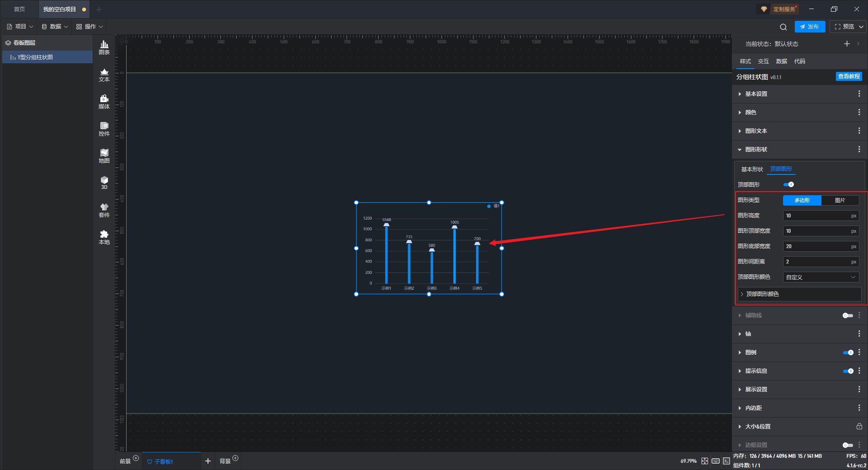
Task: Edit the 图形顶部宽度 input field
Action: pyautogui.click(x=821, y=231)
